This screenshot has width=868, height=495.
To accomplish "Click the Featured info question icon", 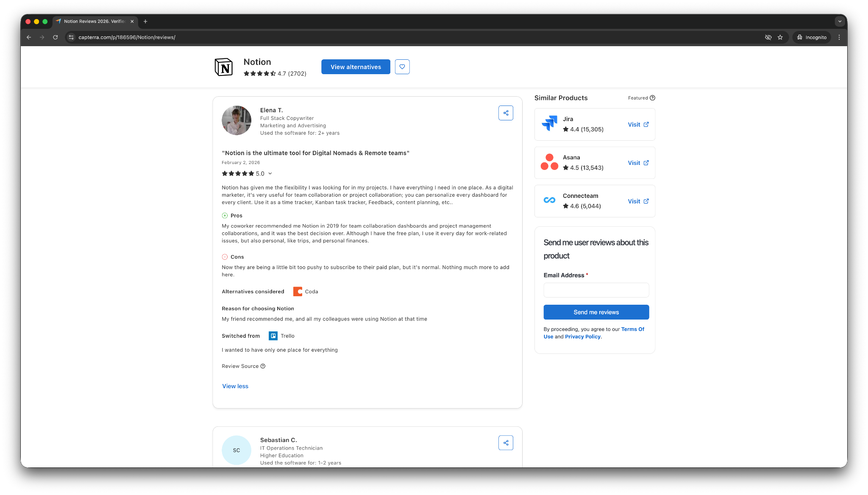I will pyautogui.click(x=652, y=98).
